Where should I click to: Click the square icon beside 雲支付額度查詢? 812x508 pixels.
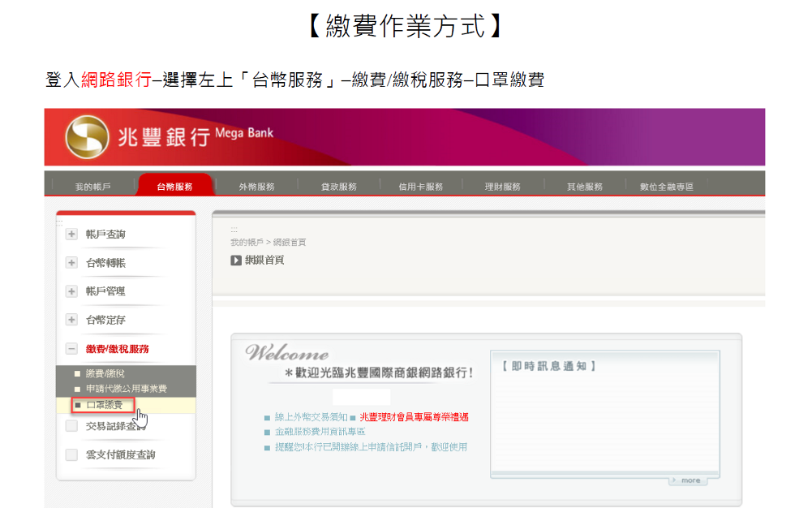coord(71,454)
